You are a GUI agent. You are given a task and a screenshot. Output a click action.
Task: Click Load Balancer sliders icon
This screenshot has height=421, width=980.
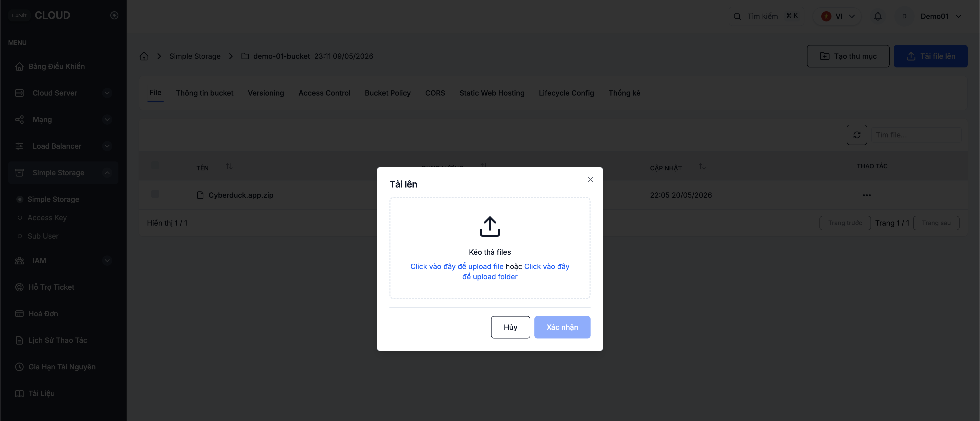[x=19, y=146]
